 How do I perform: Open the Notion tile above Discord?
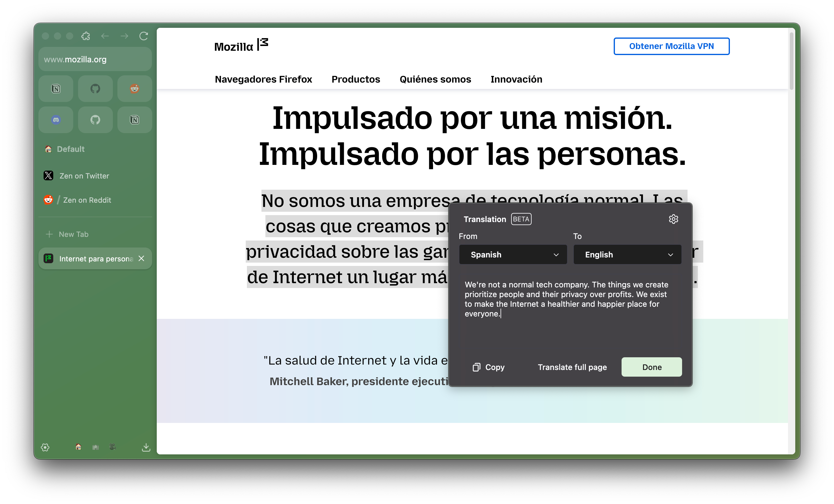(x=56, y=89)
